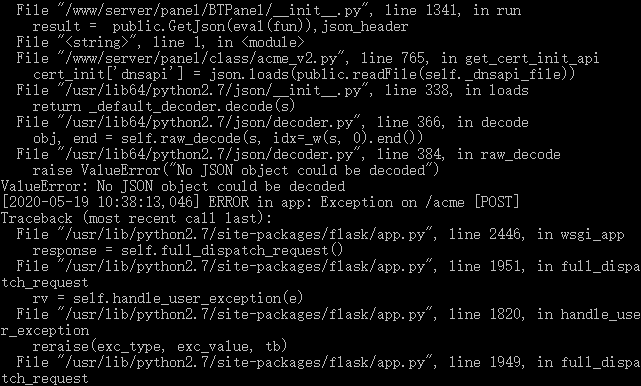
Task: Click 'line 2446, in wsgi_app' text
Action: 536,234
